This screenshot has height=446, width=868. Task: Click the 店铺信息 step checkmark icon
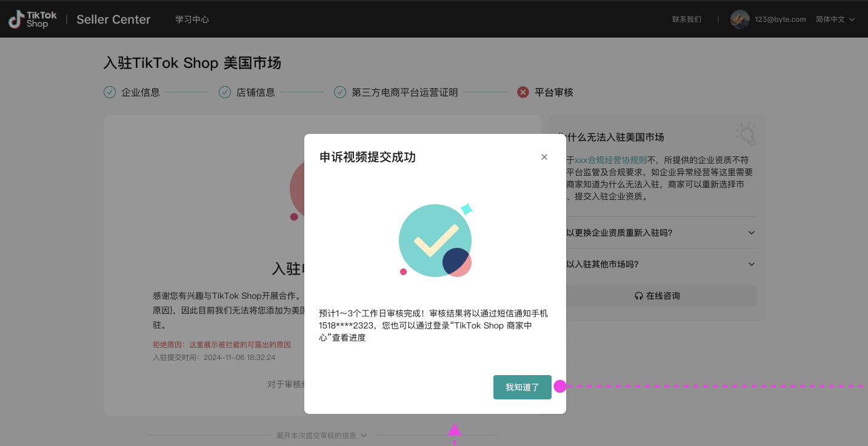pyautogui.click(x=225, y=92)
